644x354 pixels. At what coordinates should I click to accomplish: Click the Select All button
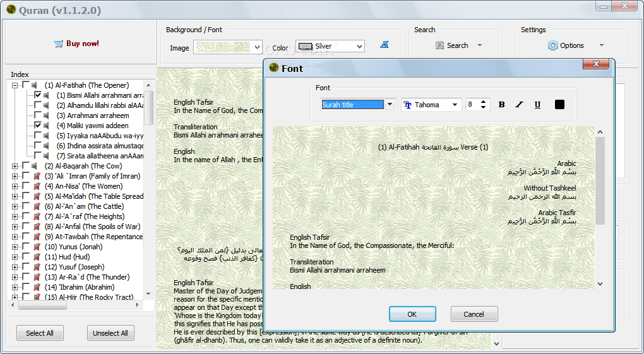[40, 333]
